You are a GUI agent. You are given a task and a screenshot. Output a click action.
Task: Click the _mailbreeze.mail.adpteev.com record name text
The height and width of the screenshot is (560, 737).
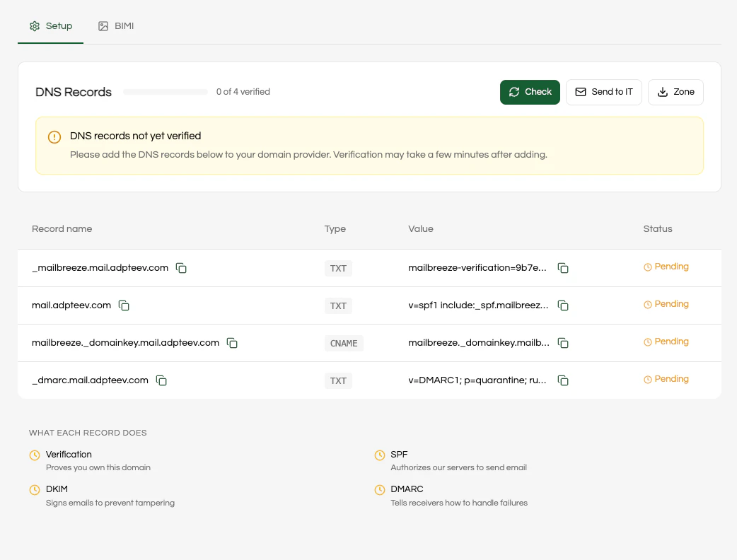pos(100,268)
